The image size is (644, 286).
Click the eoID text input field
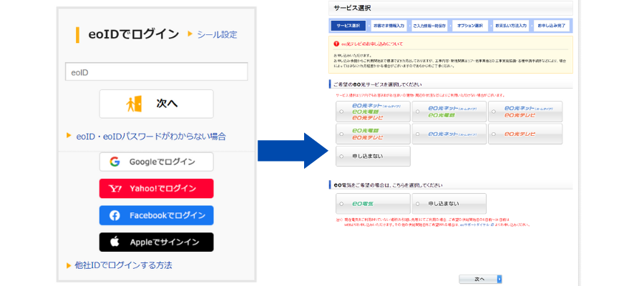157,71
